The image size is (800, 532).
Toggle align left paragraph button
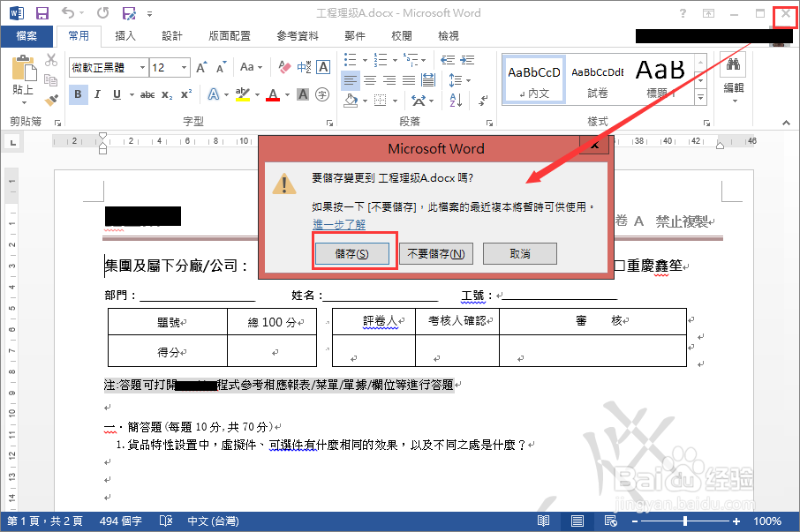(350, 80)
